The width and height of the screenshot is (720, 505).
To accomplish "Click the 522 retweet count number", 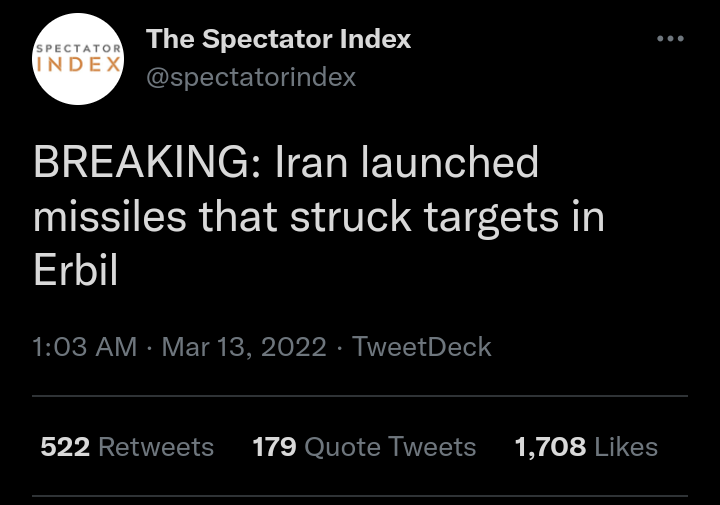I will (x=65, y=446).
